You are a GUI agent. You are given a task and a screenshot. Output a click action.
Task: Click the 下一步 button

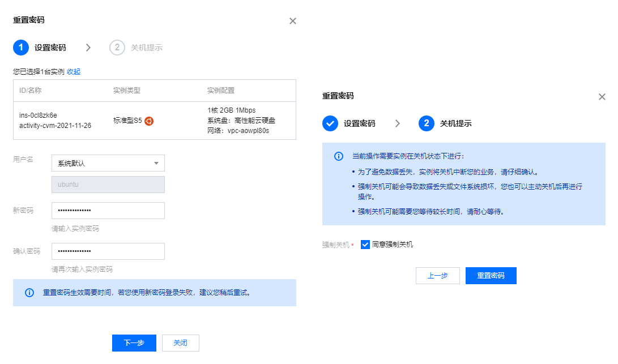134,343
